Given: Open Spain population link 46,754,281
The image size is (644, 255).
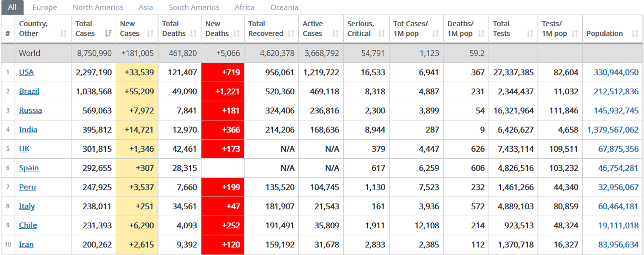Looking at the screenshot, I should (x=618, y=168).
